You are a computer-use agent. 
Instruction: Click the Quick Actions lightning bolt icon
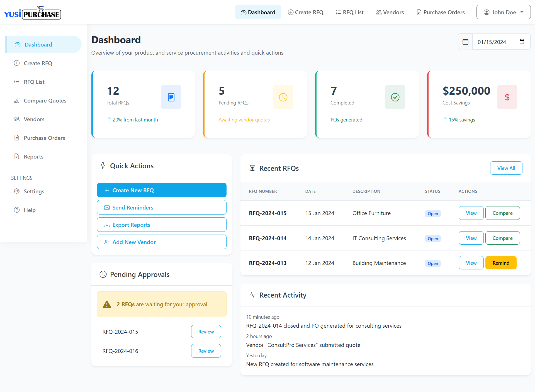coord(103,165)
